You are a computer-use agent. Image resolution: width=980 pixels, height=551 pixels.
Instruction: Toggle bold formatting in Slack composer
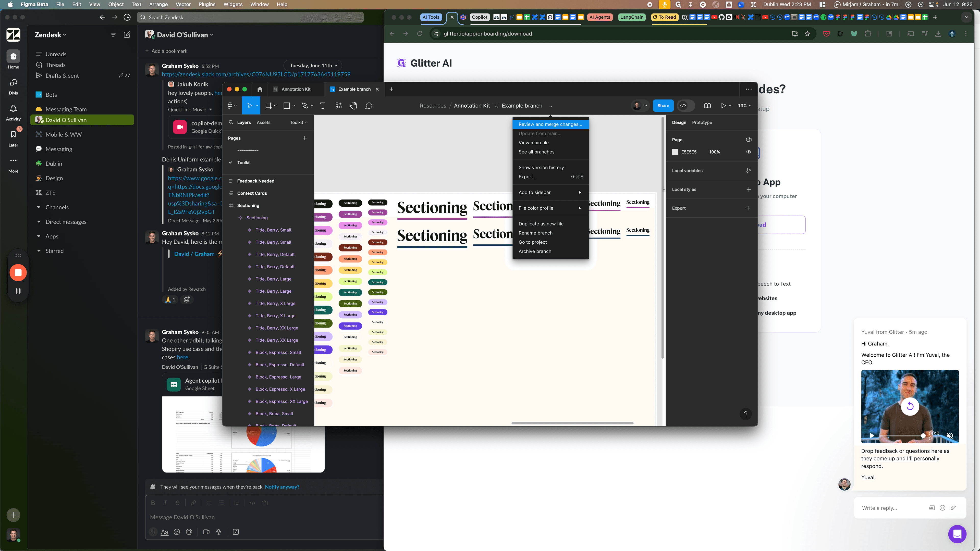point(153,503)
